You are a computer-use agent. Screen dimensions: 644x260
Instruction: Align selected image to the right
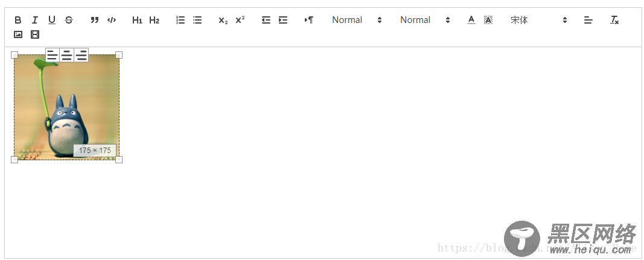(81, 54)
